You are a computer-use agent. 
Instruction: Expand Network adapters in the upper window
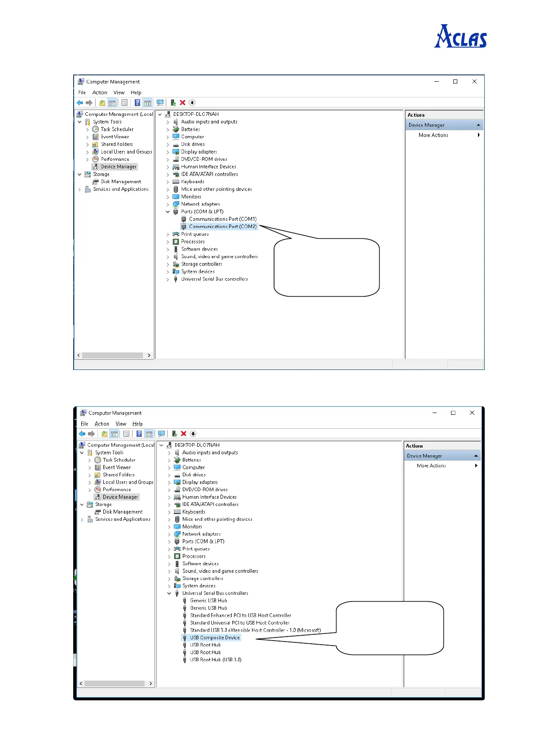click(168, 204)
